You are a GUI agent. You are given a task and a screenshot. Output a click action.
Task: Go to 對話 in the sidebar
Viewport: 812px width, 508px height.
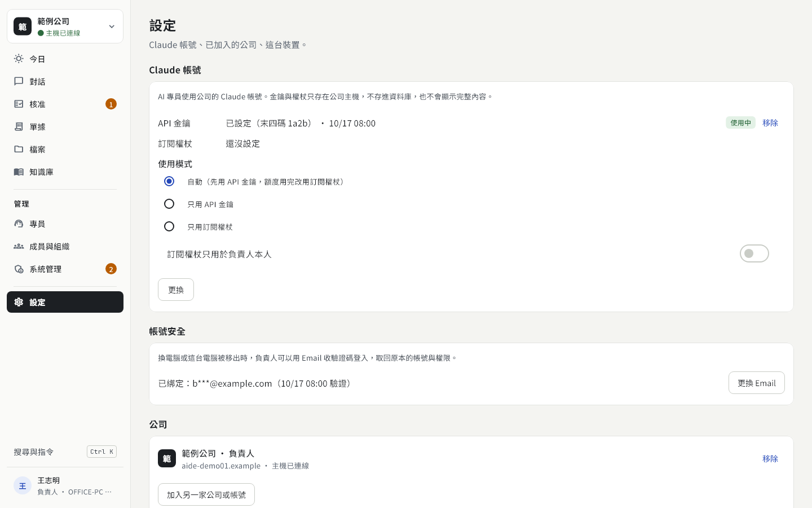65,81
